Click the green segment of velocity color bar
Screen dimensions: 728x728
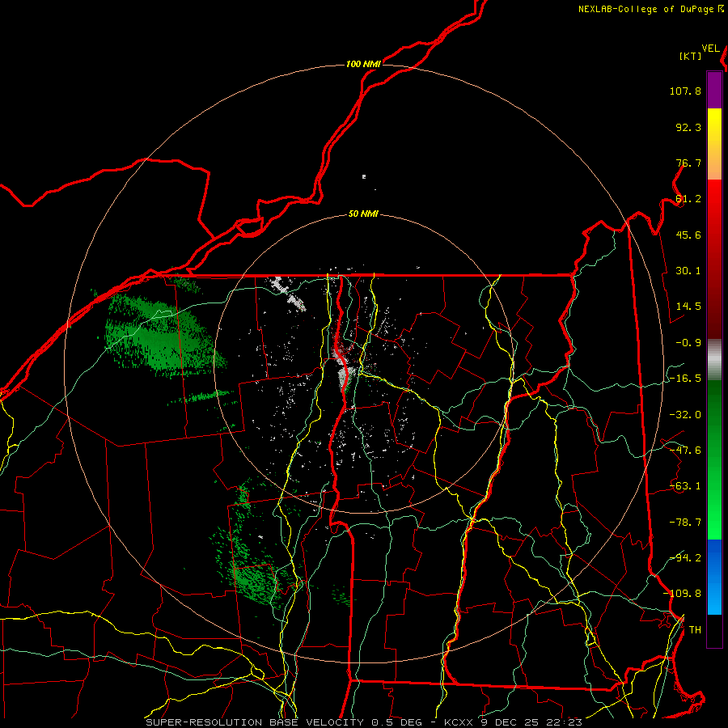click(x=714, y=459)
